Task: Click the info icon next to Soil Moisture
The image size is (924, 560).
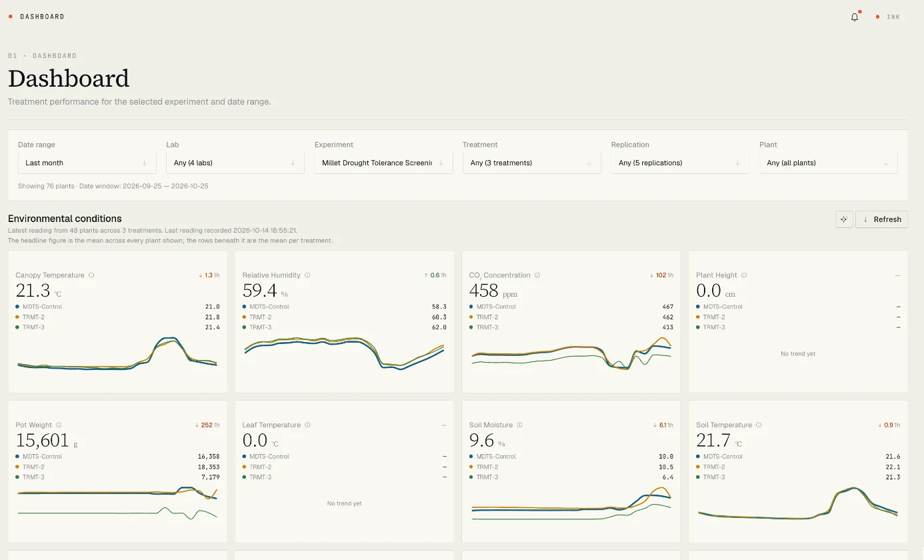Action: coord(519,425)
